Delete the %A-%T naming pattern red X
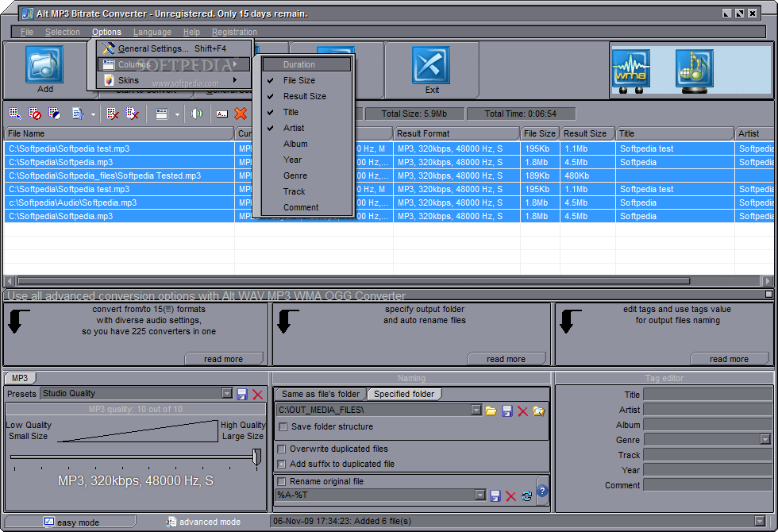778x532 pixels. point(510,495)
